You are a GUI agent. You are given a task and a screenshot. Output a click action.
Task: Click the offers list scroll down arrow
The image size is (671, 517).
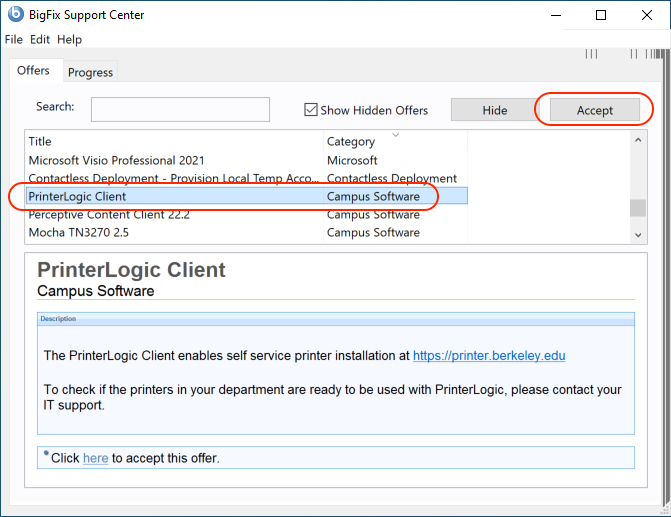[x=638, y=233]
